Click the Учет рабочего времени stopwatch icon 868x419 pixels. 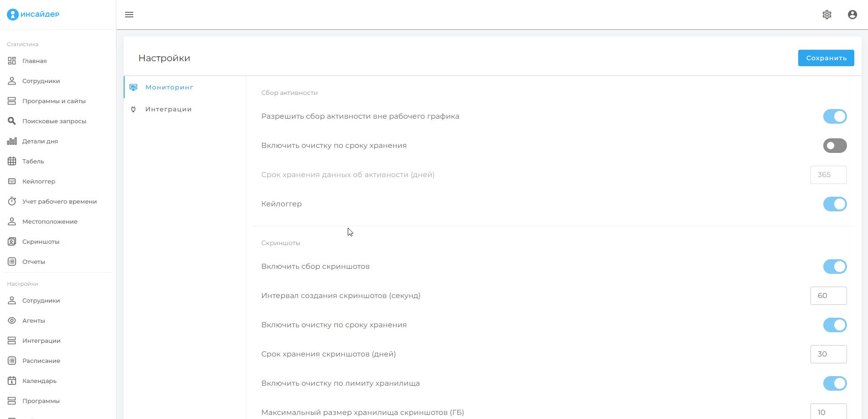12,201
